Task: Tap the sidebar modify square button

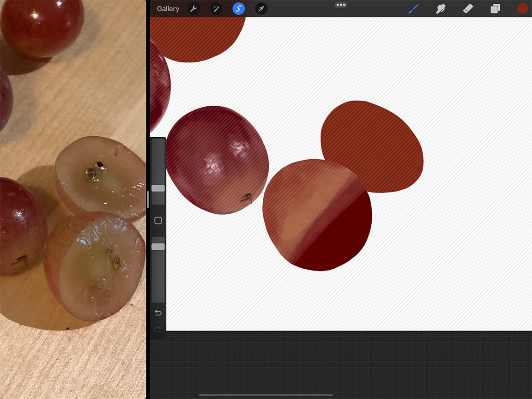Action: [x=157, y=221]
